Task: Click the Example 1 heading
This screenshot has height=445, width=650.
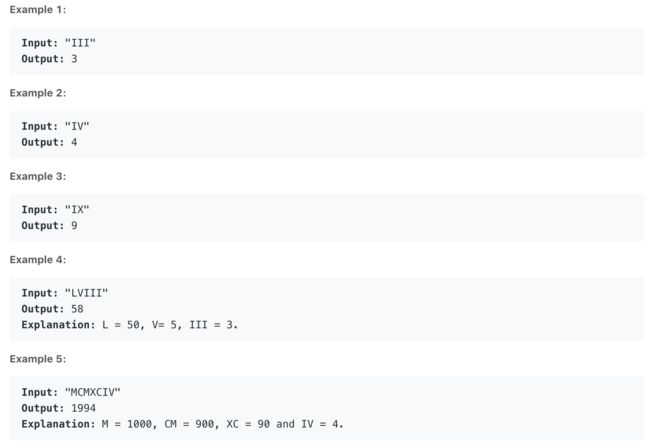Action: click(x=38, y=10)
